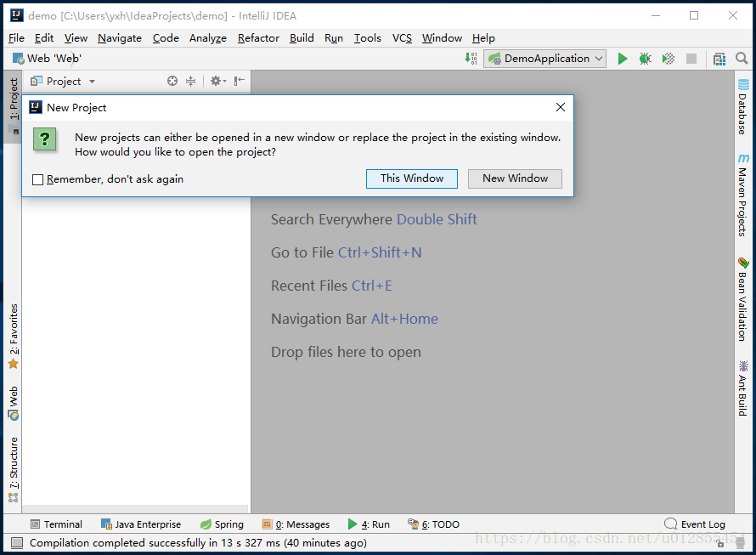Open the Help menu
756x555 pixels.
click(483, 38)
